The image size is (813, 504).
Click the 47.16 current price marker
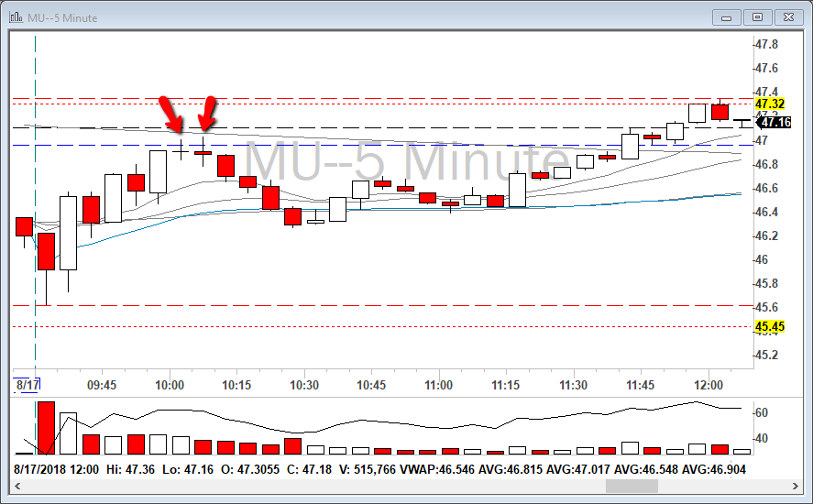(x=775, y=123)
